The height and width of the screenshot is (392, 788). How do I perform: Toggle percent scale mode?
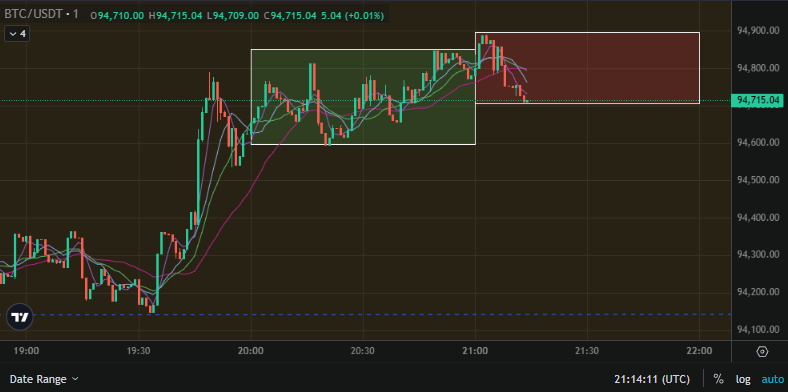pos(718,379)
